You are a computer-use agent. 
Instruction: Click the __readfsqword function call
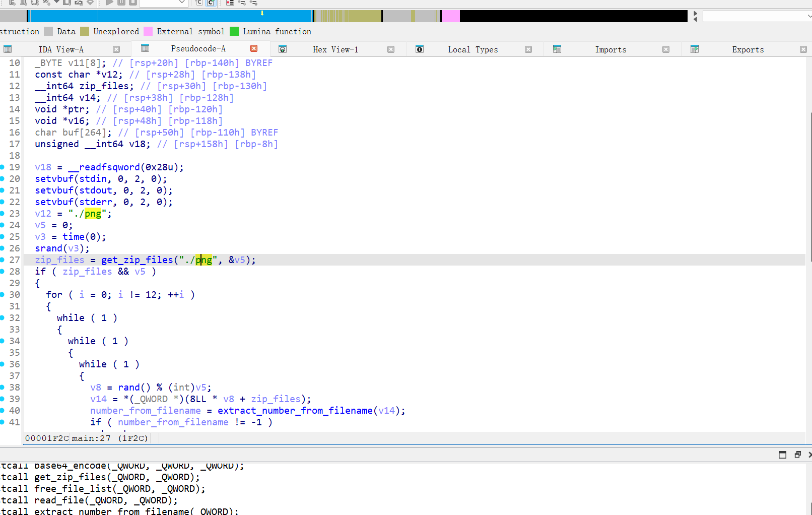coord(104,167)
